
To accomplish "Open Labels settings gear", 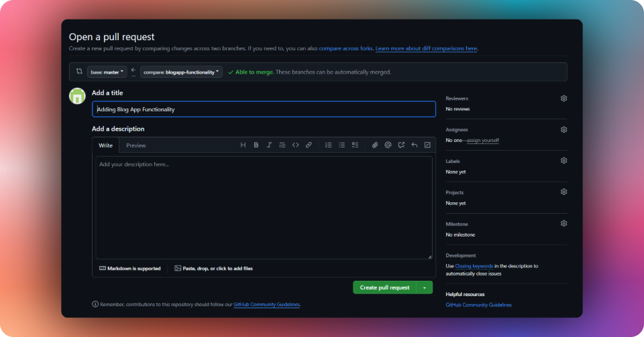I will pos(564,161).
